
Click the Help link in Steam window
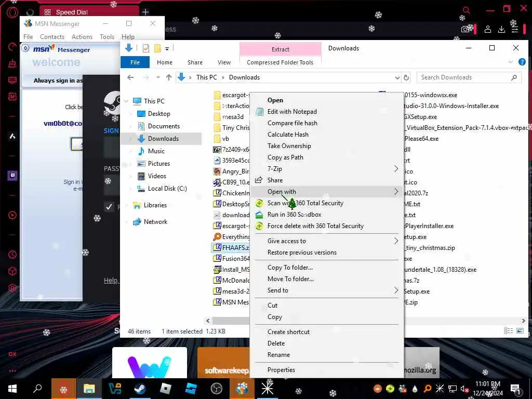[111, 280]
